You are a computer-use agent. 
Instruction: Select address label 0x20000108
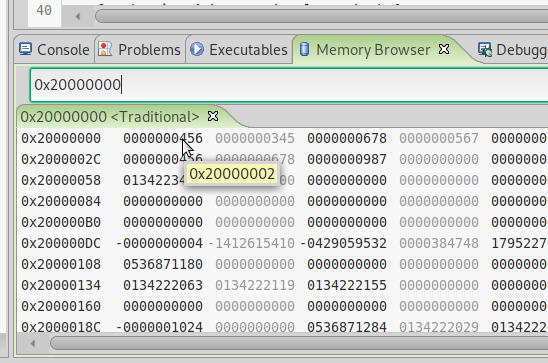click(61, 264)
